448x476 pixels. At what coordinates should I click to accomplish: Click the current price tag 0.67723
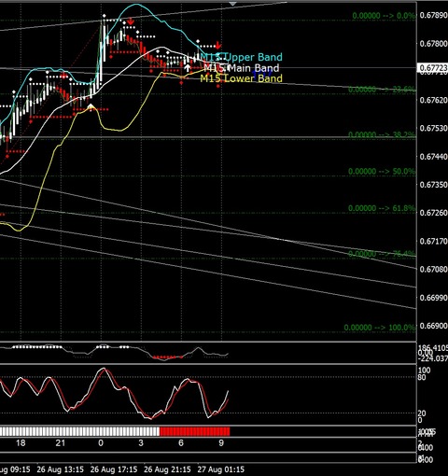[433, 67]
